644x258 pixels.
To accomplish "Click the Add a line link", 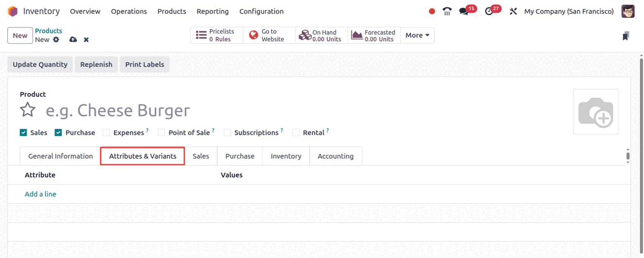I will pyautogui.click(x=41, y=194).
